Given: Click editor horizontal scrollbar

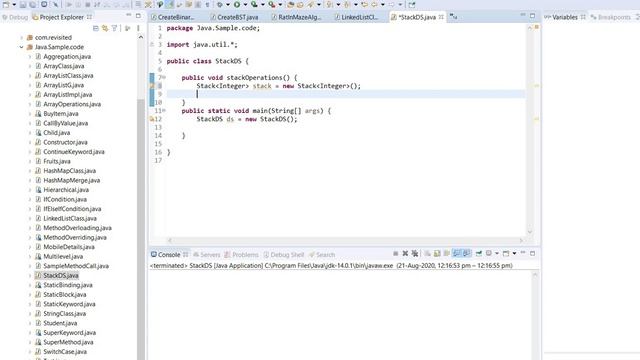Looking at the screenshot, I should 345,240.
